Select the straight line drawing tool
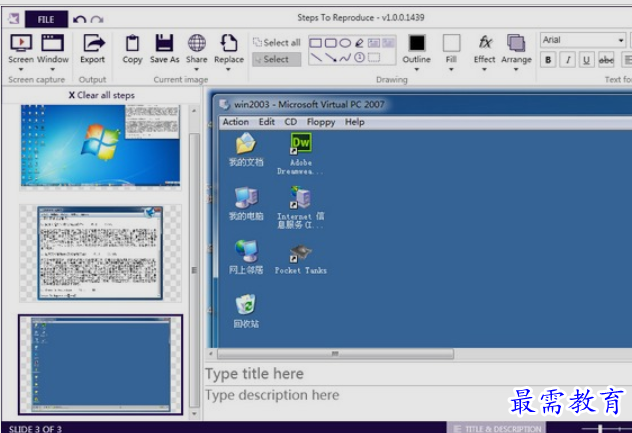Image resolution: width=632 pixels, height=433 pixels. pos(316,58)
